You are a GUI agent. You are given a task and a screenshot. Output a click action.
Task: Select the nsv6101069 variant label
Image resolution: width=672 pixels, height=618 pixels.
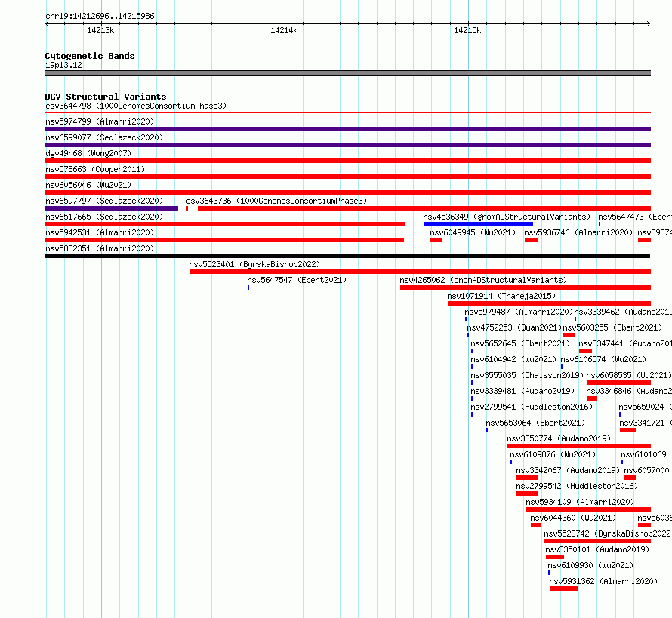pyautogui.click(x=644, y=454)
